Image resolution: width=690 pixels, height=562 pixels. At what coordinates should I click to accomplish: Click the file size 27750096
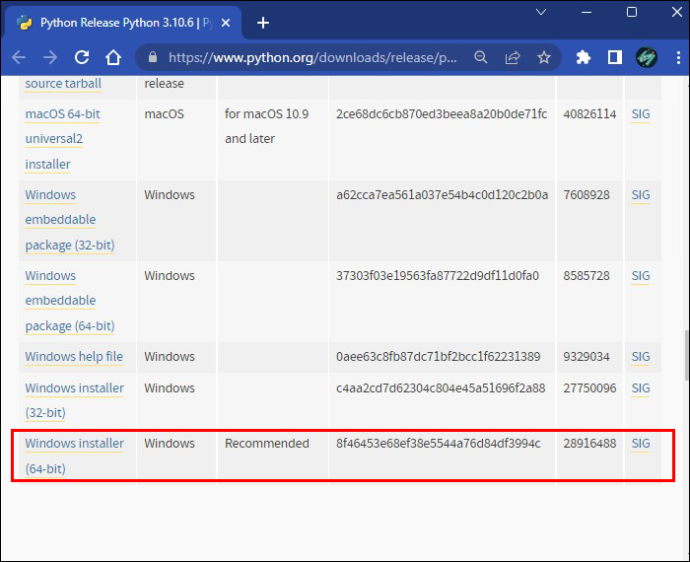click(590, 388)
